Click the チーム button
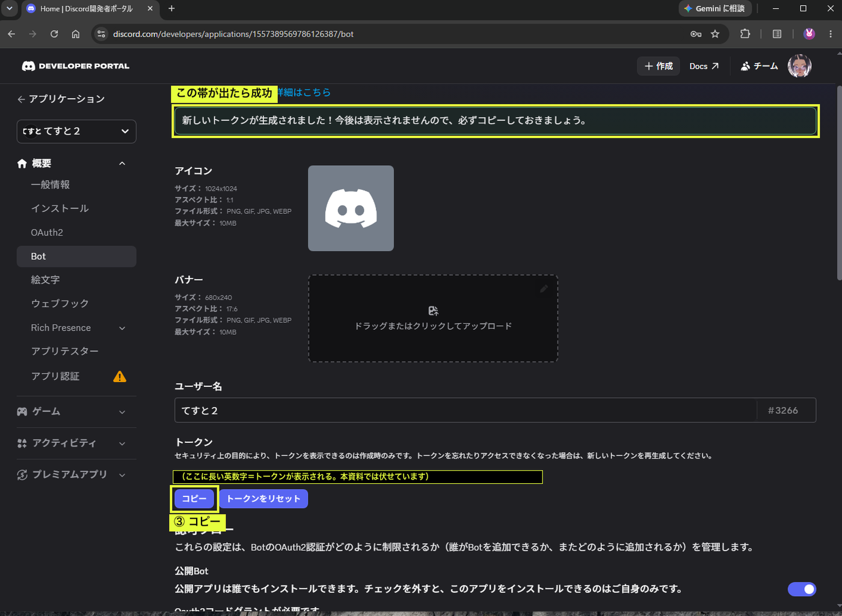The height and width of the screenshot is (616, 842). pos(759,66)
